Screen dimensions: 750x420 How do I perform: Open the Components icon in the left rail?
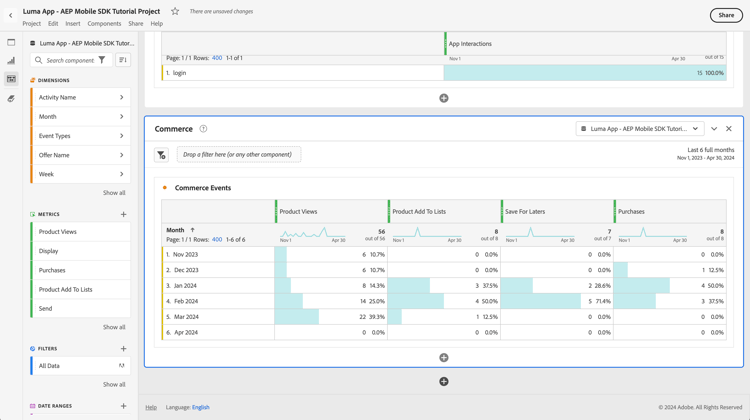tap(11, 79)
